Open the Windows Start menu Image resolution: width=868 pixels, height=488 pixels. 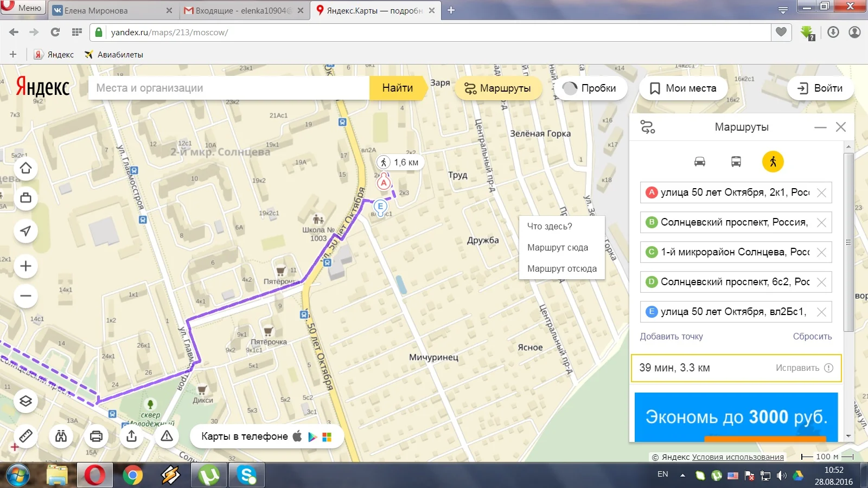17,476
